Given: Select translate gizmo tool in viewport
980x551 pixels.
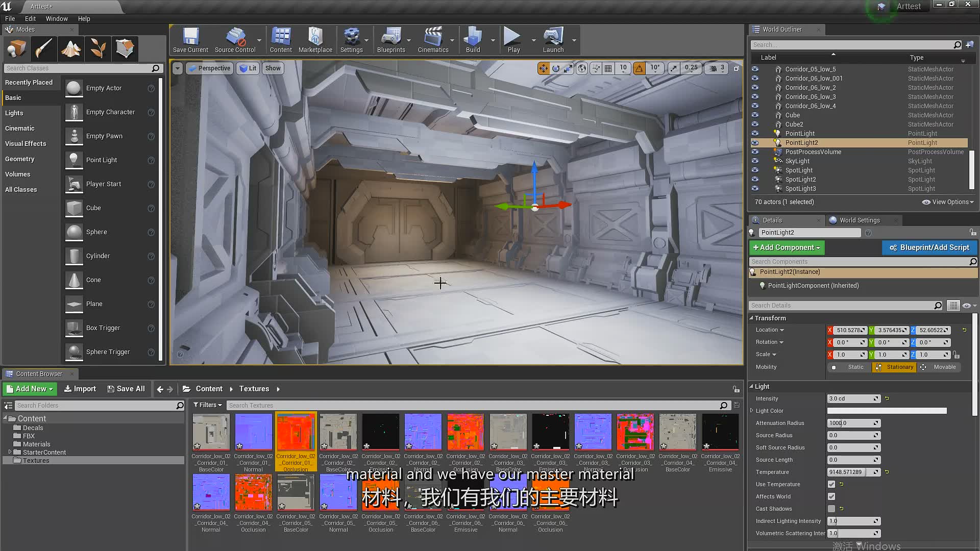Looking at the screenshot, I should tap(544, 68).
